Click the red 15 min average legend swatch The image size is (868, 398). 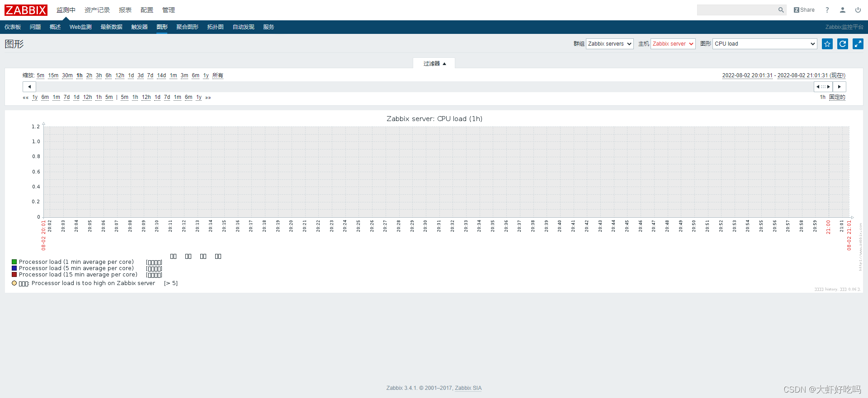[14, 275]
